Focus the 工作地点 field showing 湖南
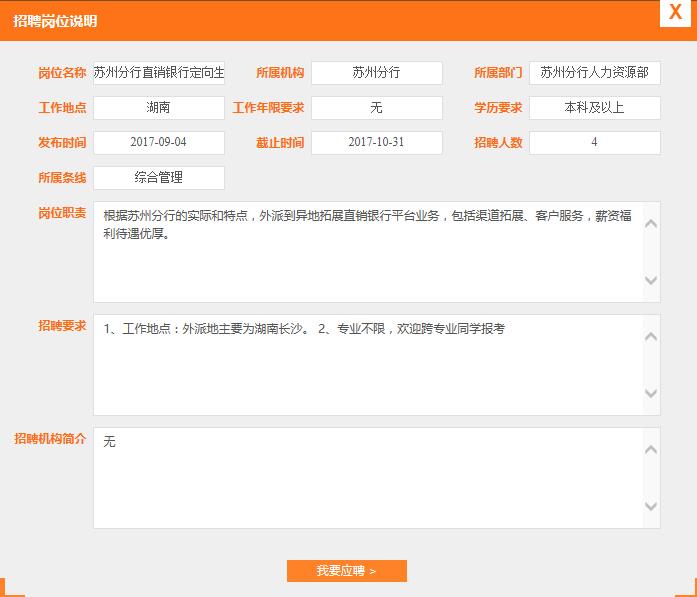The image size is (697, 597). pyautogui.click(x=159, y=108)
